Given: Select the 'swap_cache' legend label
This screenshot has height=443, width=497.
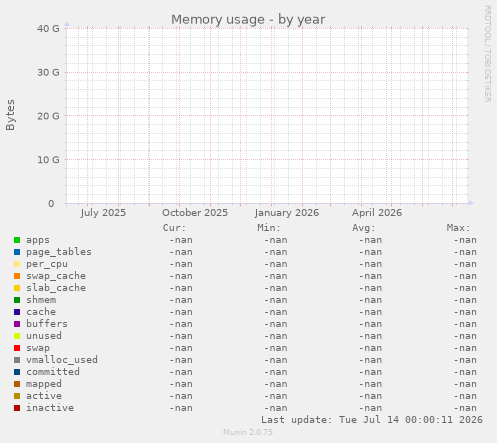Looking at the screenshot, I should tap(56, 276).
